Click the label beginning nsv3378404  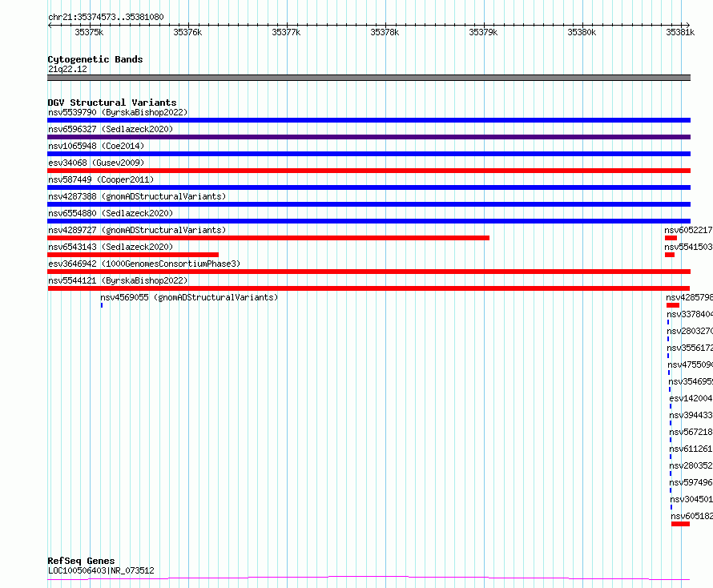(690, 314)
